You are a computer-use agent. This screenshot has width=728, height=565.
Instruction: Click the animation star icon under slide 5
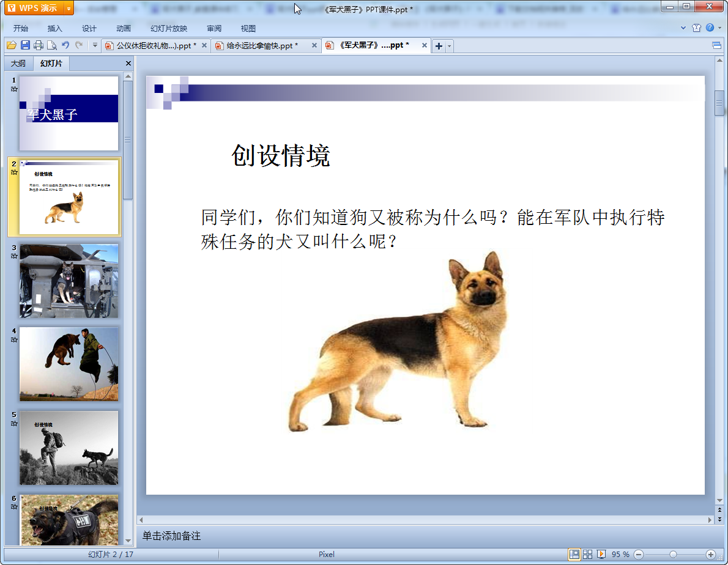[x=14, y=424]
